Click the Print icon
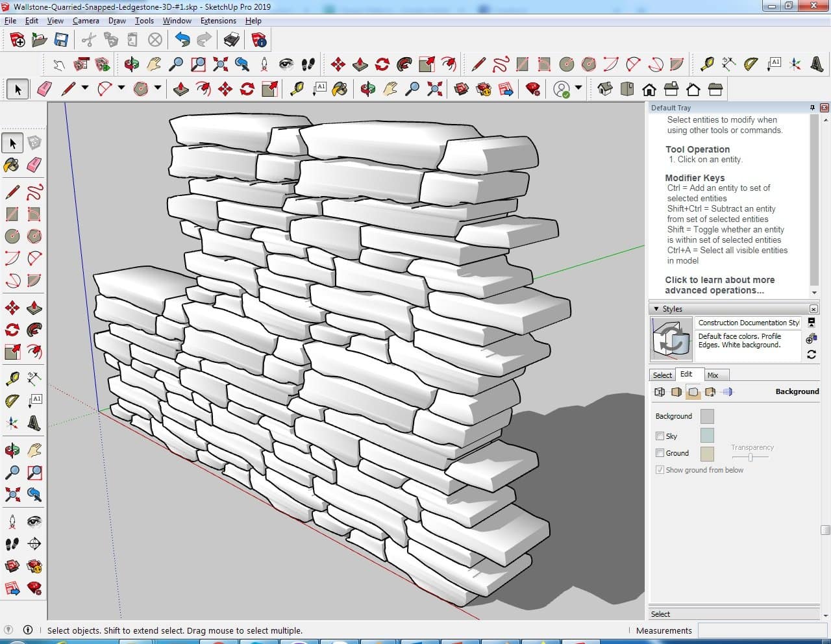 tap(231, 40)
